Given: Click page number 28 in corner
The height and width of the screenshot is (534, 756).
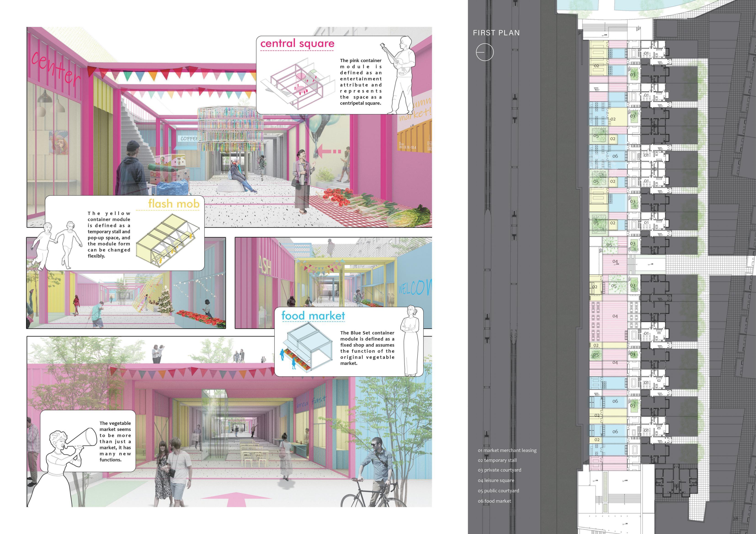Looking at the screenshot, I should click(x=735, y=519).
